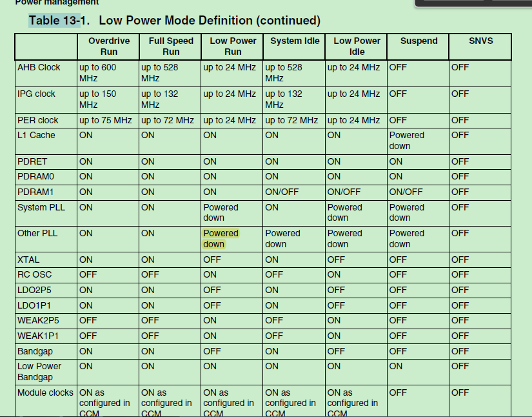Click the Low Power Run column header
This screenshot has width=532, height=417.
[x=232, y=46]
